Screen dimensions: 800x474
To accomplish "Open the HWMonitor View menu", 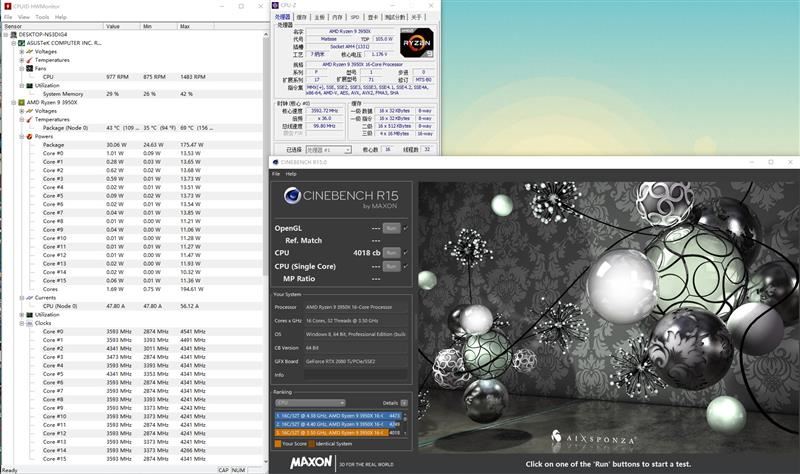I will [23, 17].
